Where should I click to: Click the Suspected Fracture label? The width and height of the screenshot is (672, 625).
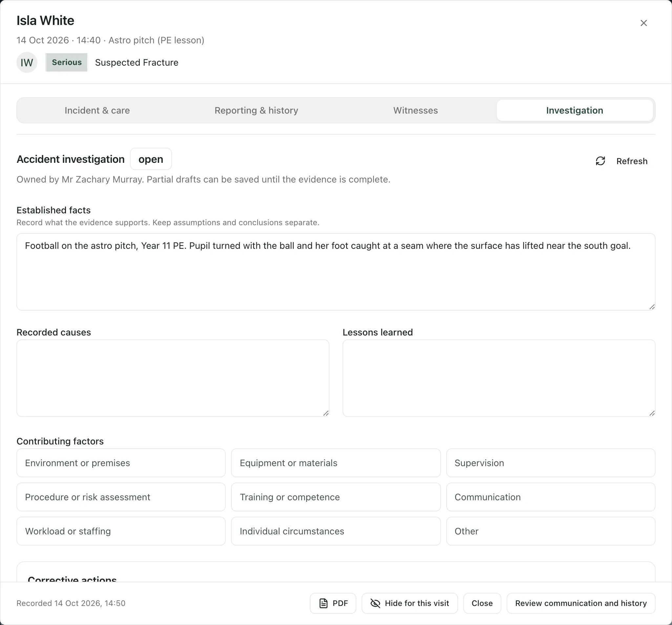click(136, 63)
